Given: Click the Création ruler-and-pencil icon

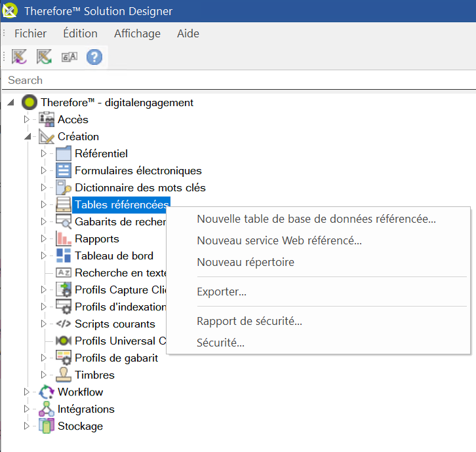Looking at the screenshot, I should click(x=47, y=136).
